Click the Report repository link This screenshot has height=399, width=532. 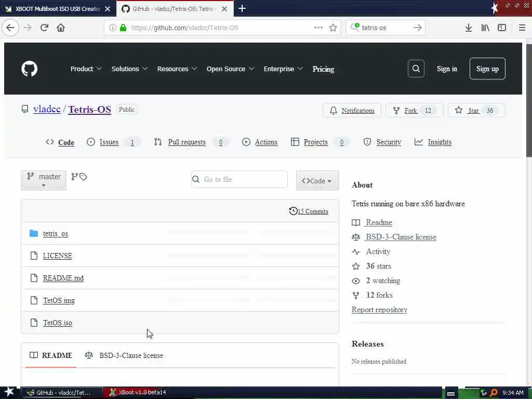[x=379, y=310]
